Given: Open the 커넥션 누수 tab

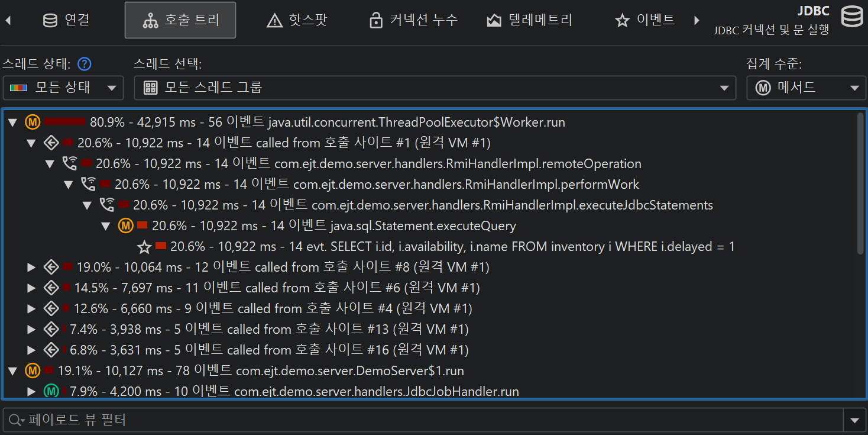Looking at the screenshot, I should [413, 21].
